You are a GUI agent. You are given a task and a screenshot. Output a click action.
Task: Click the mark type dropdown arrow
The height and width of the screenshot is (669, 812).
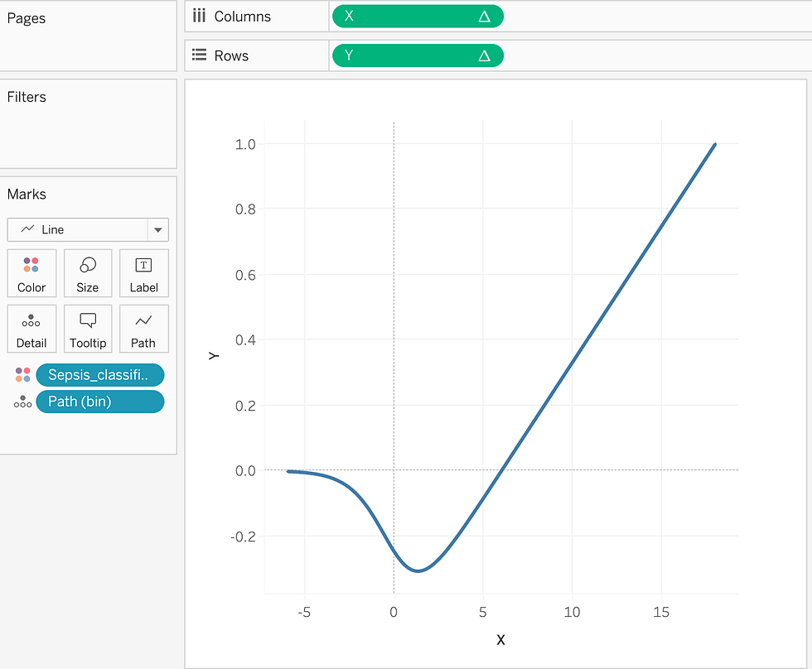point(158,229)
